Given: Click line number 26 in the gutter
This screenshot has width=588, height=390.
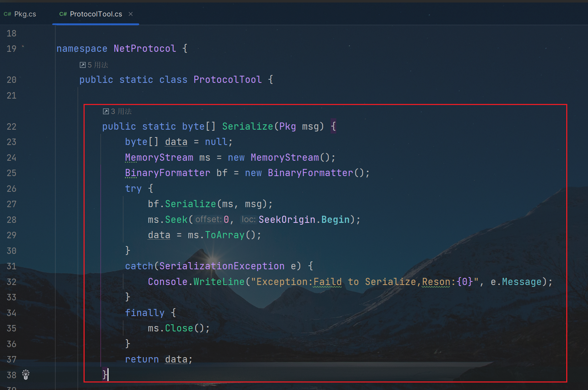Looking at the screenshot, I should (x=11, y=189).
